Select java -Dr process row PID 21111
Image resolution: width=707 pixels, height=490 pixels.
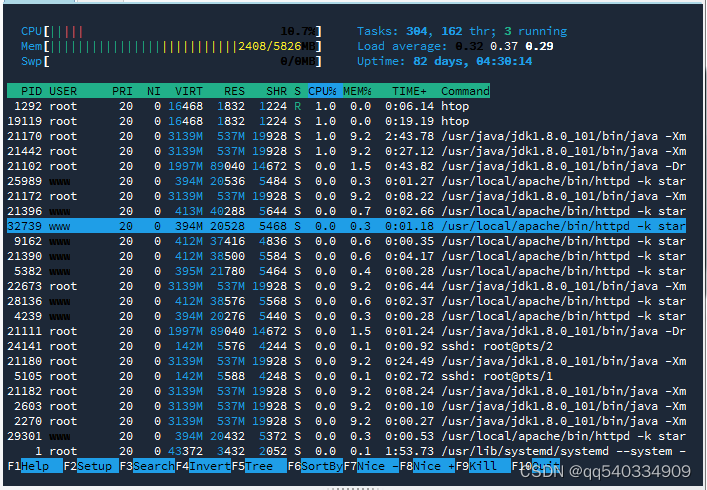346,331
